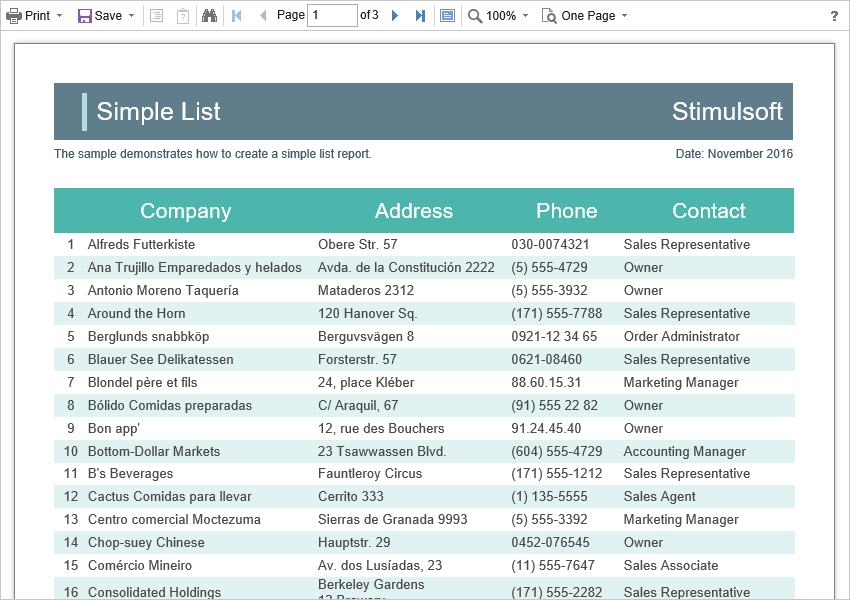Click the Company column header
Viewport: 850px width, 600px height.
185,211
